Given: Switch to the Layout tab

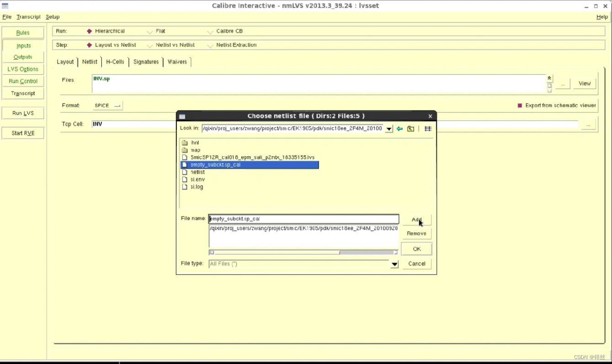Looking at the screenshot, I should point(65,62).
